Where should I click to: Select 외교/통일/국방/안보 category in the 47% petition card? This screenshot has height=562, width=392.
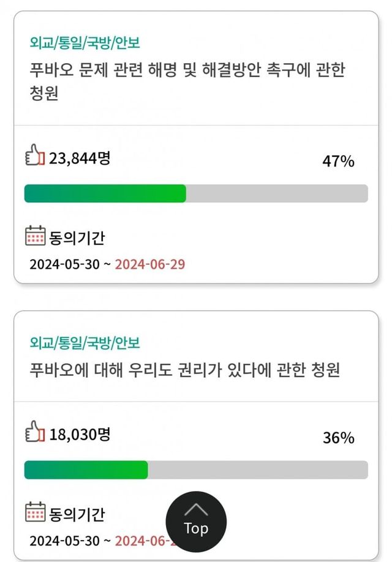pyautogui.click(x=85, y=43)
